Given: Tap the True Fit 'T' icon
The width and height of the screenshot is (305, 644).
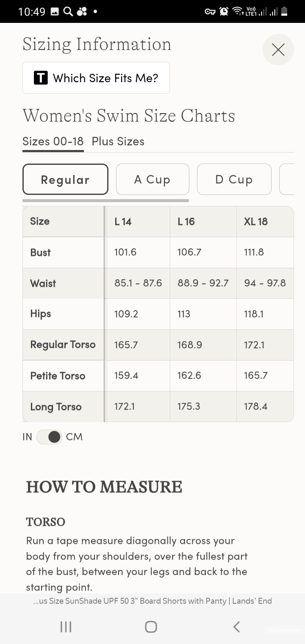Looking at the screenshot, I should [x=41, y=78].
